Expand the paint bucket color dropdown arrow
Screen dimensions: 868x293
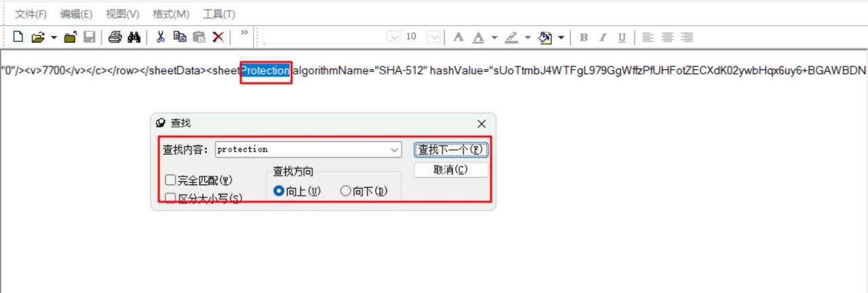[x=561, y=37]
